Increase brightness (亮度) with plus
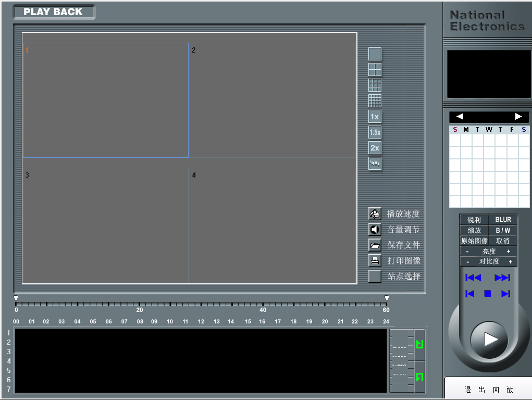The width and height of the screenshot is (532, 400). [x=509, y=252]
